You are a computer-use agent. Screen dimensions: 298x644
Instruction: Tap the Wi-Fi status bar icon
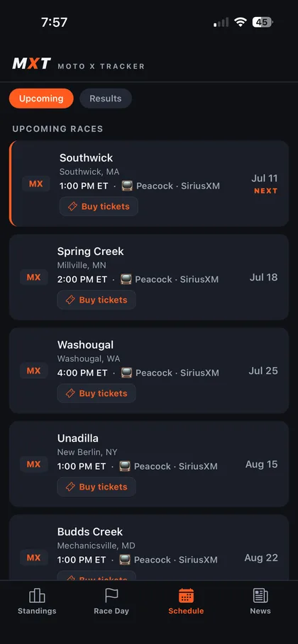[x=240, y=22]
